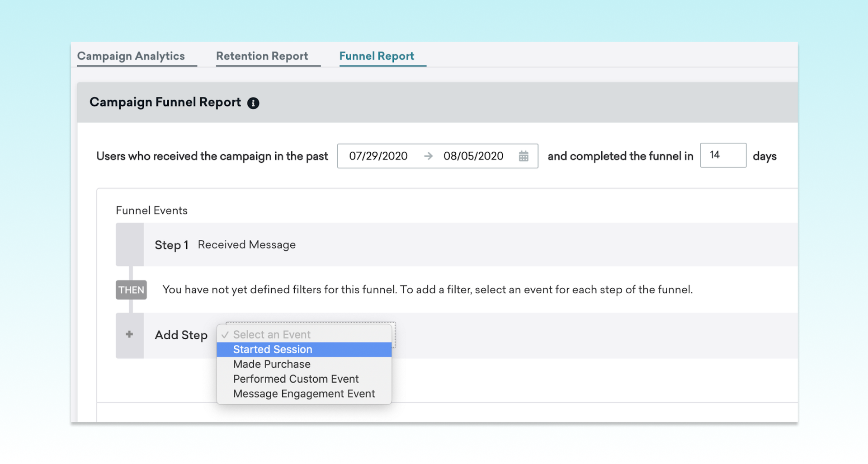The height and width of the screenshot is (464, 868).
Task: Pick Made Purchase in the event list
Action: pos(272,365)
